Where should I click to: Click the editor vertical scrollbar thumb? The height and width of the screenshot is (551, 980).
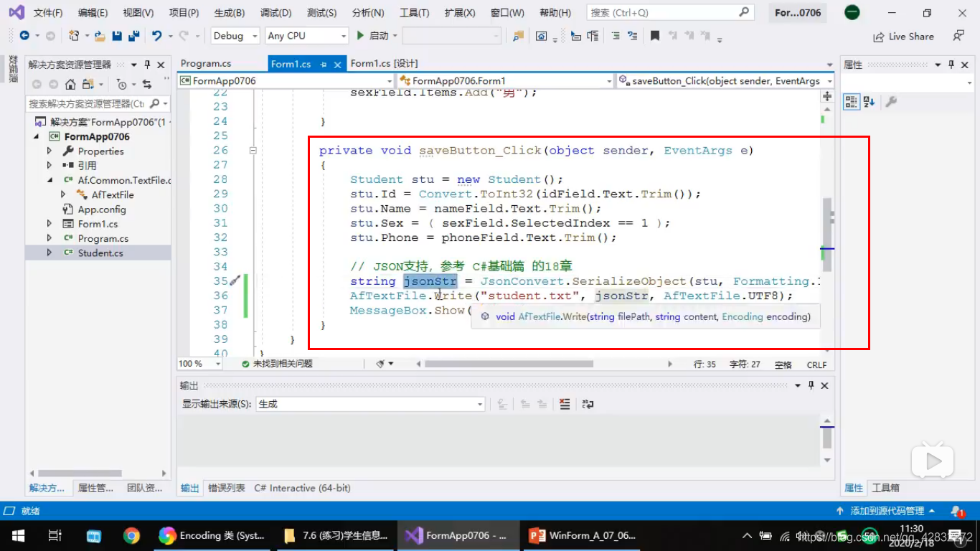pos(827,235)
